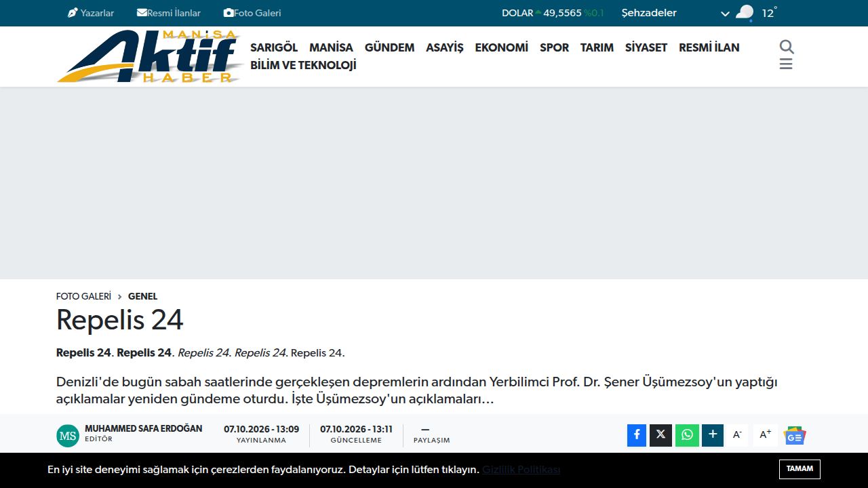
Task: Open the SARIGÖL menu item
Action: pyautogui.click(x=274, y=47)
